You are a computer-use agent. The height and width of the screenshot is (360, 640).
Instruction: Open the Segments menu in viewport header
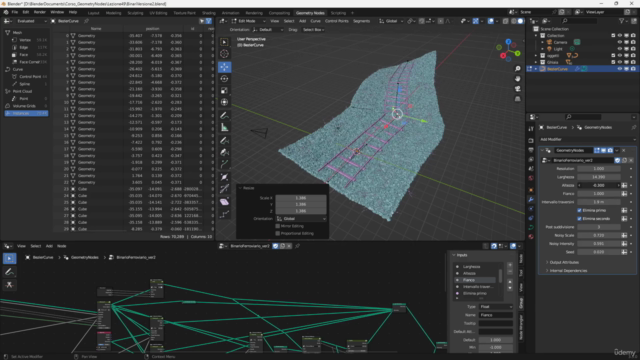pyautogui.click(x=361, y=21)
